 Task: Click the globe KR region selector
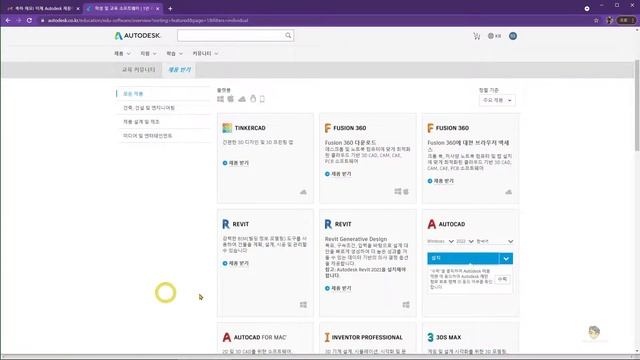494,36
